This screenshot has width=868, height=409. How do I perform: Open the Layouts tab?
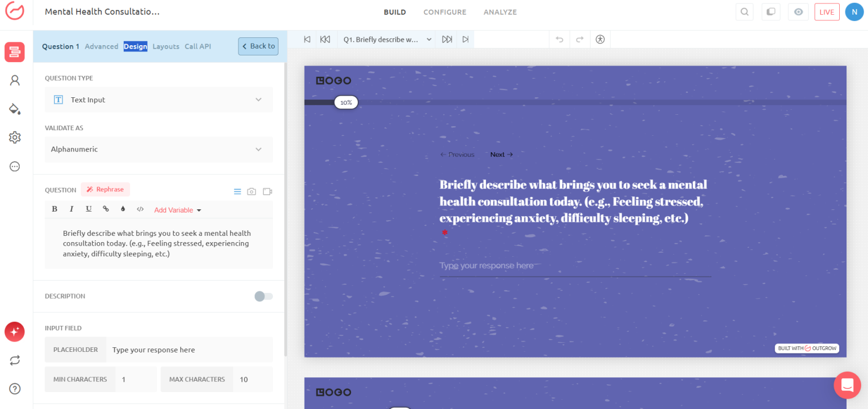click(166, 46)
